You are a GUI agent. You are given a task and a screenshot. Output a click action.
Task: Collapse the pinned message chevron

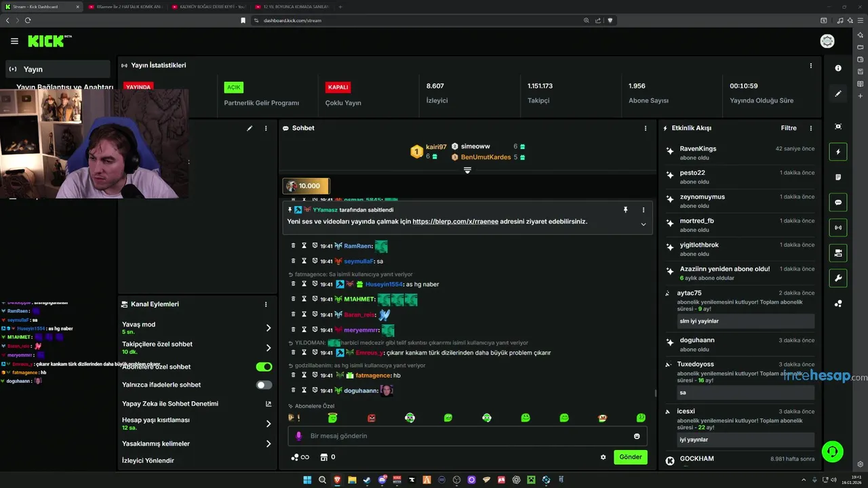pyautogui.click(x=644, y=224)
